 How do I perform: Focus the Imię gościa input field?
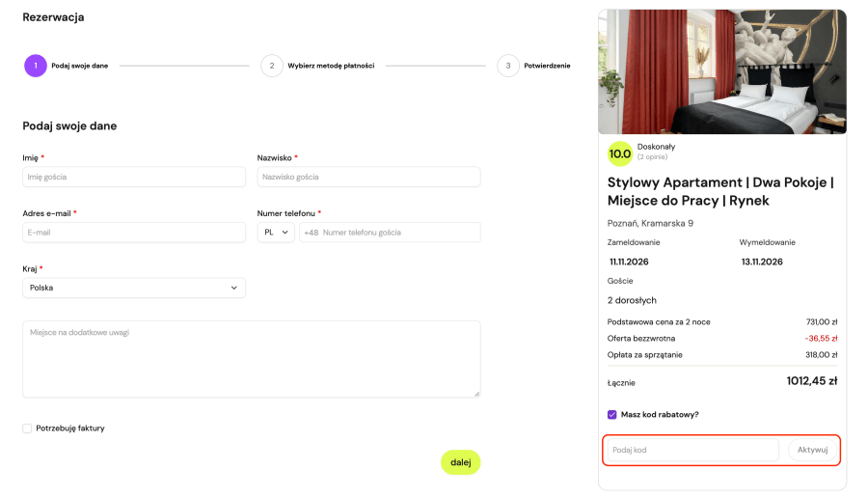click(x=134, y=178)
